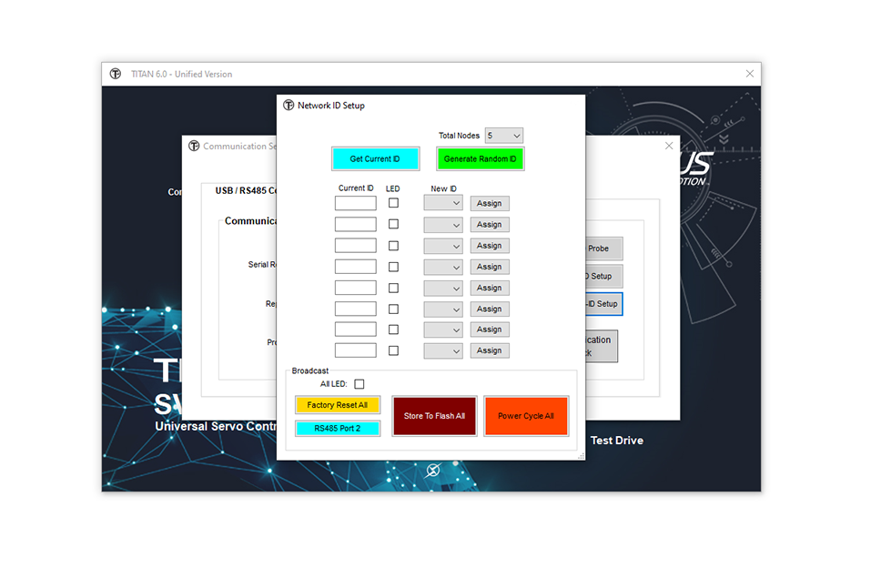Click the TITAN 6.0 window logo icon
Image resolution: width=881 pixels, height=588 pixels.
tap(116, 74)
